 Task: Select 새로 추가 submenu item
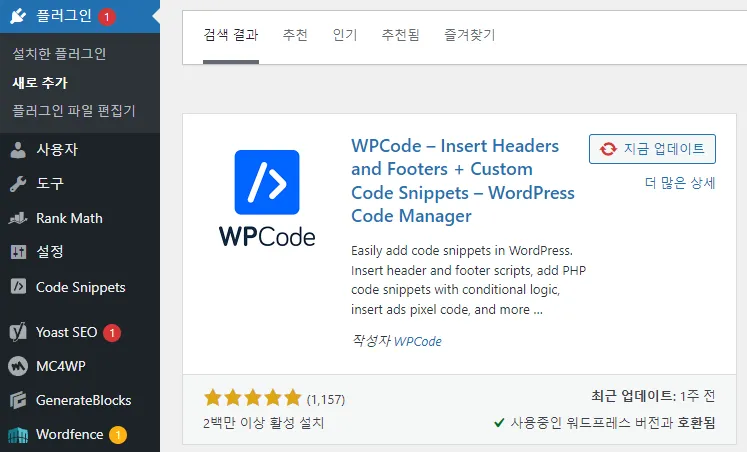tap(40, 82)
